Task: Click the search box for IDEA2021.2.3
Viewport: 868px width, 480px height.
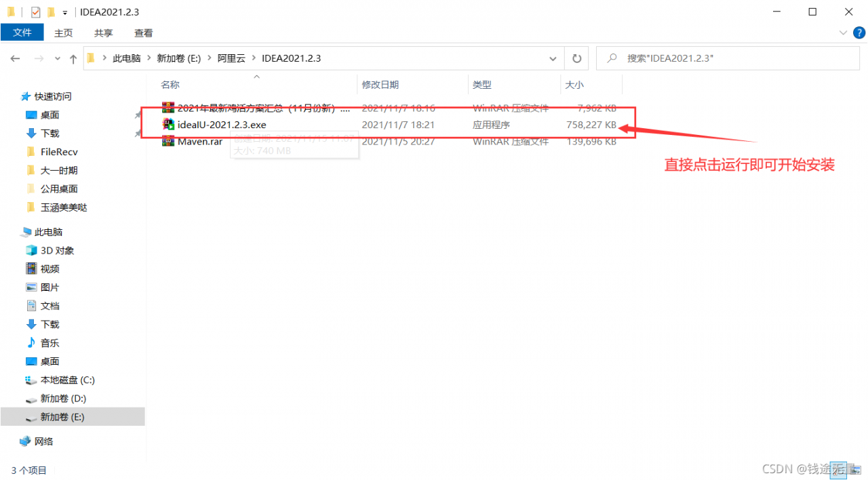Action: coord(728,58)
